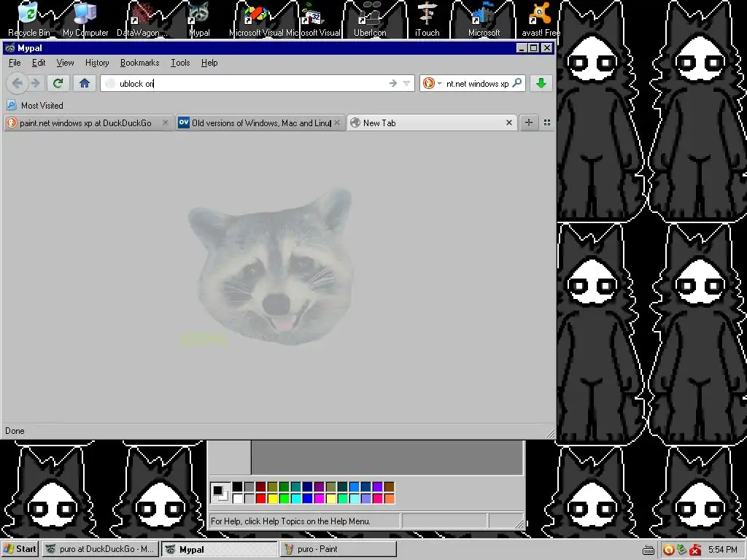This screenshot has width=747, height=560.
Task: Pick the brown swatch in Paint's palette
Action: point(390,486)
